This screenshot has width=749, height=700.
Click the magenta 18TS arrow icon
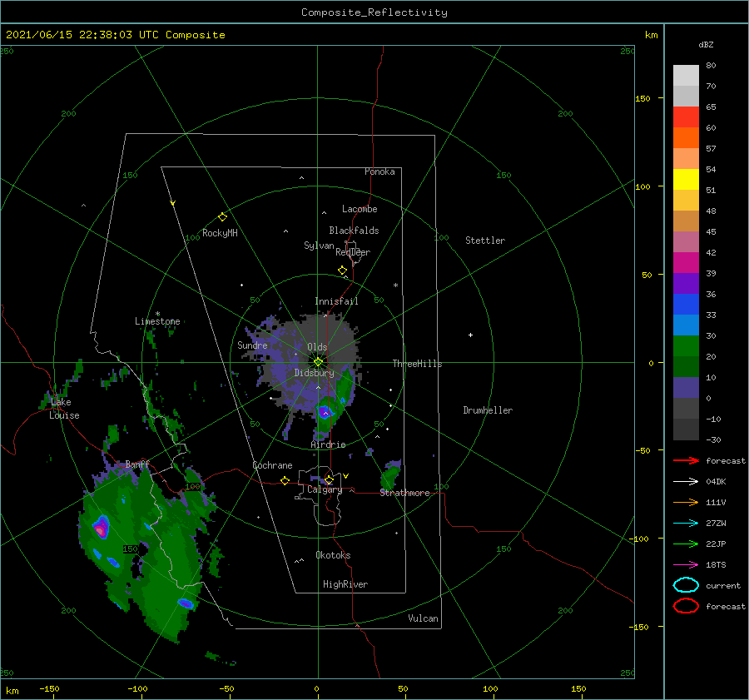(x=686, y=565)
